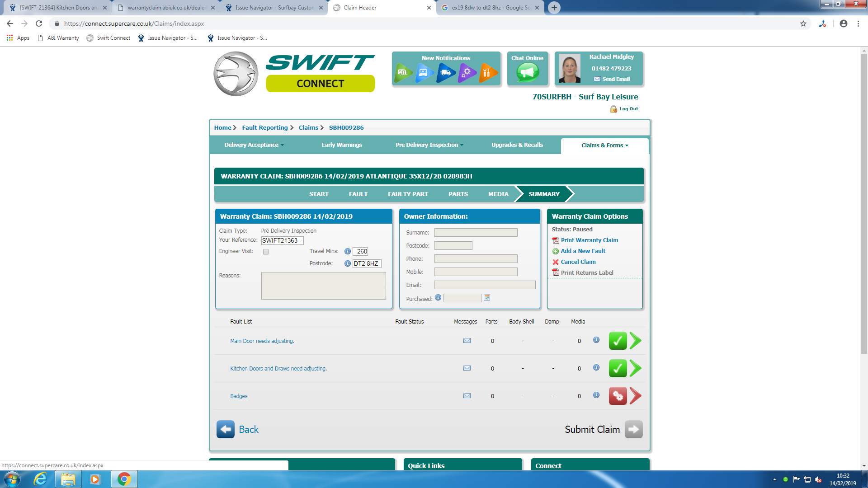Click the Print Warranty Claim link

589,240
